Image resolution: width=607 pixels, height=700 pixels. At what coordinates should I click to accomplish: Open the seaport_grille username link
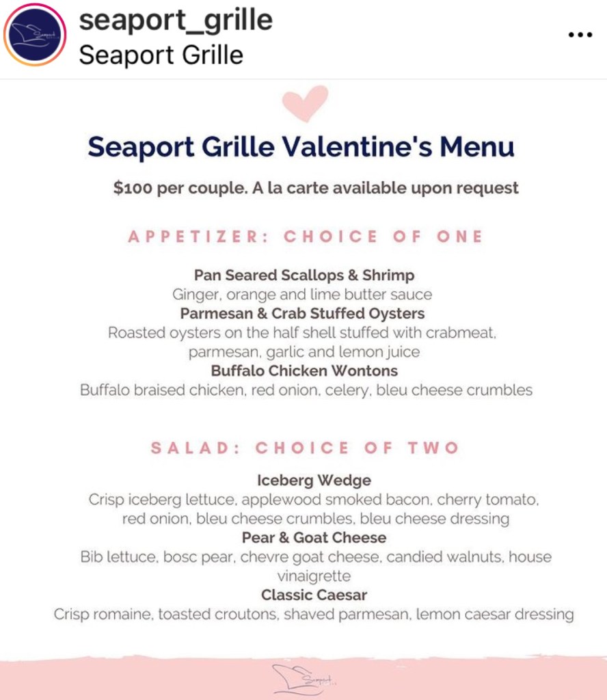[x=176, y=20]
